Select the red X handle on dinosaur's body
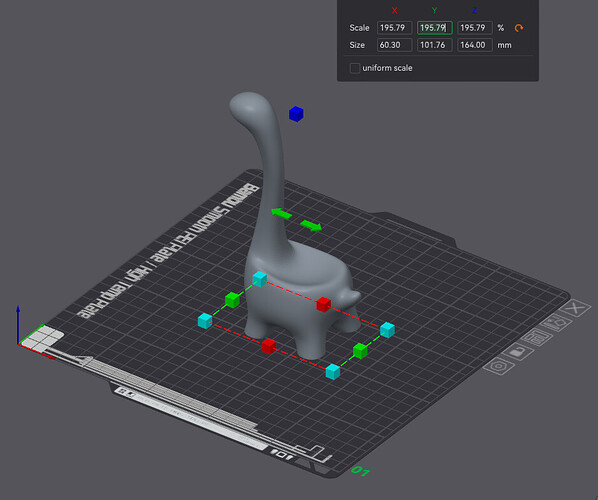The width and height of the screenshot is (598, 500). point(323,304)
